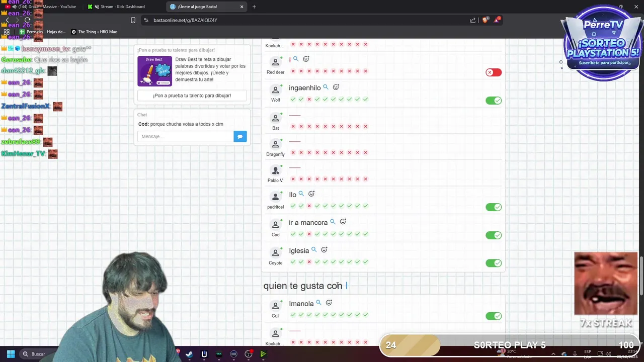Open the Coyote player avatar

275,253
